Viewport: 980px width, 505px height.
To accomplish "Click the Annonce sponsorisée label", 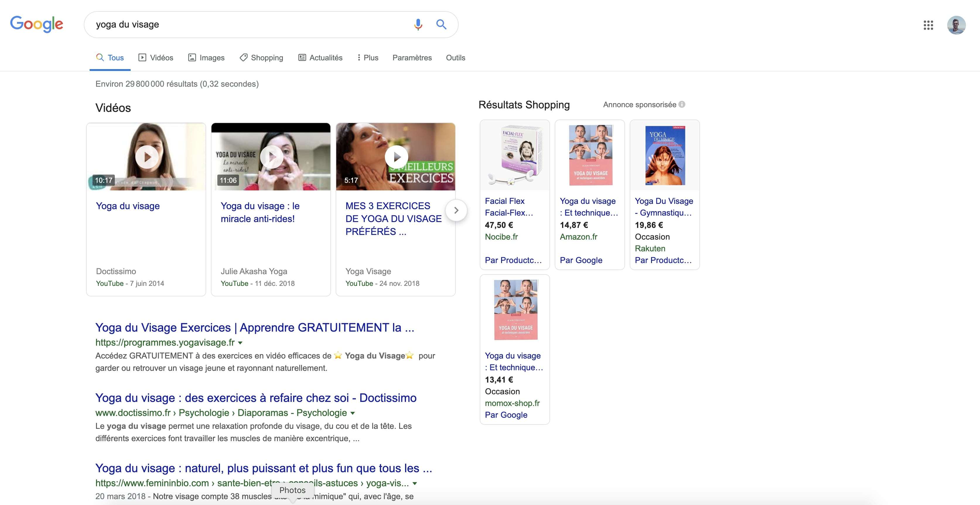I will pos(639,105).
